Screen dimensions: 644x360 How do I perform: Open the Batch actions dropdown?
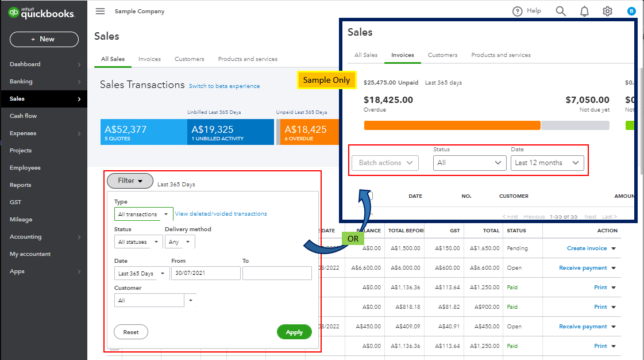pos(385,163)
